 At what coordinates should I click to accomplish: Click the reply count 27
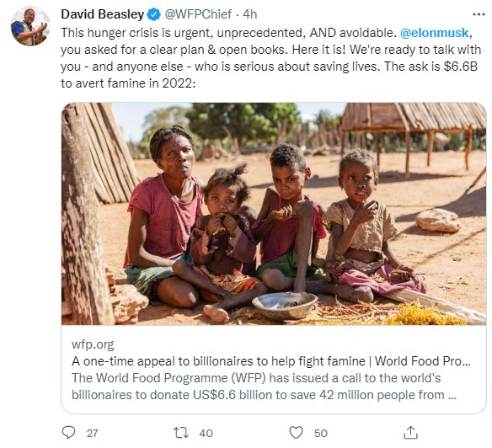tap(93, 433)
